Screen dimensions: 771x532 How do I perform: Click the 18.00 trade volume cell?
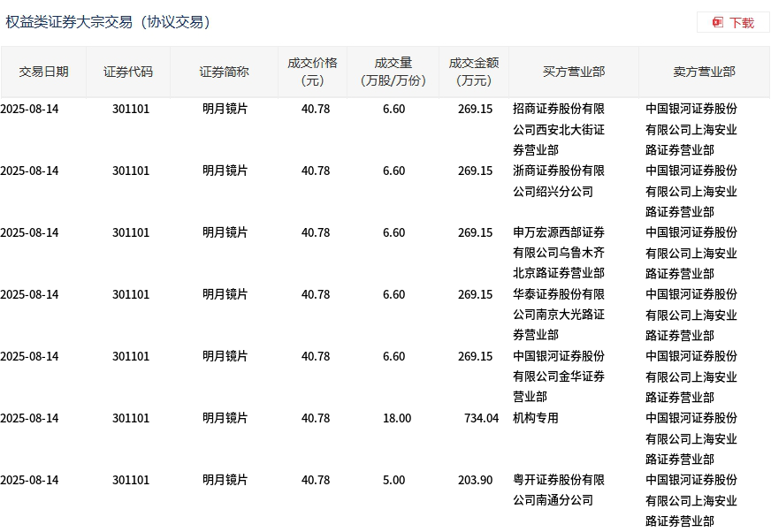point(396,418)
